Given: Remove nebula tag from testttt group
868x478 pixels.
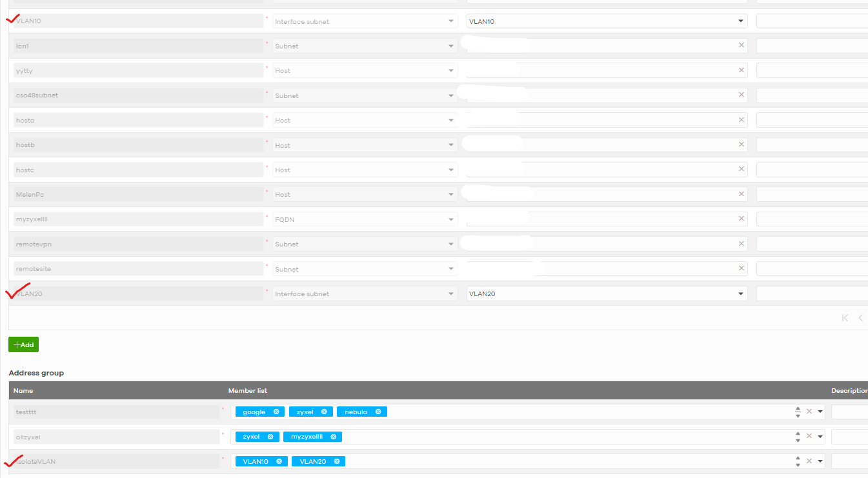Looking at the screenshot, I should click(x=378, y=412).
